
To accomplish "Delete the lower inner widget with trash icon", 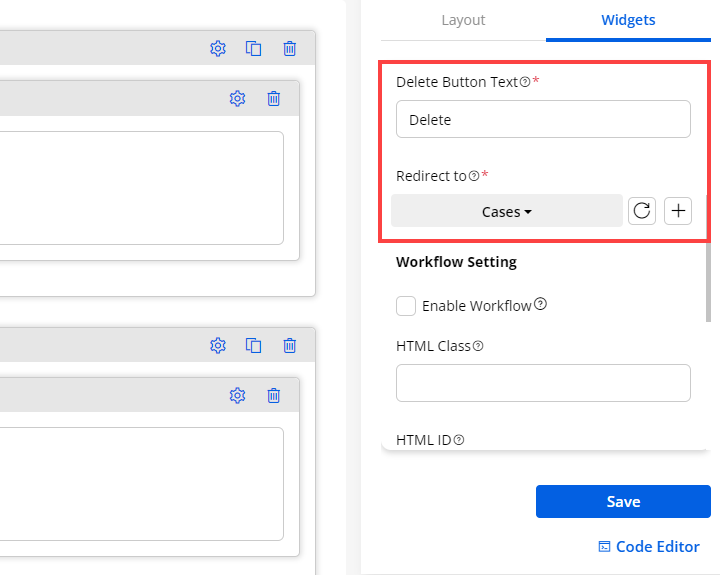I will [x=273, y=395].
